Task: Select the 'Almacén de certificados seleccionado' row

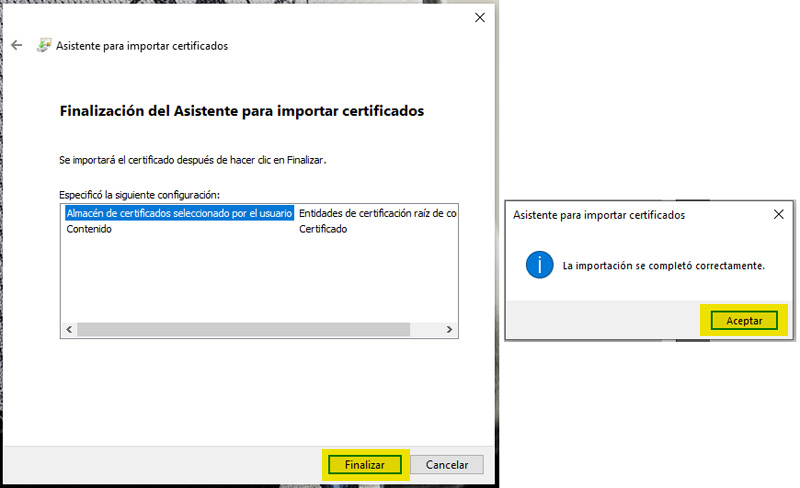Action: [179, 213]
